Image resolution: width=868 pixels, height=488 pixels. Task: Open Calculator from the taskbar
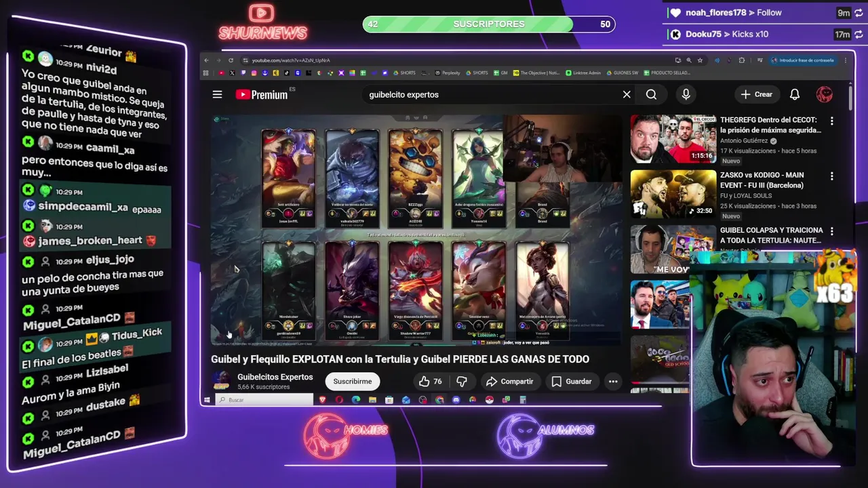[522, 400]
